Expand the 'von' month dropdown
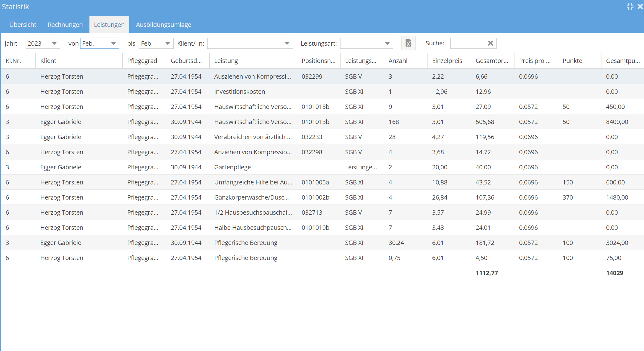644x351 pixels. [x=114, y=43]
